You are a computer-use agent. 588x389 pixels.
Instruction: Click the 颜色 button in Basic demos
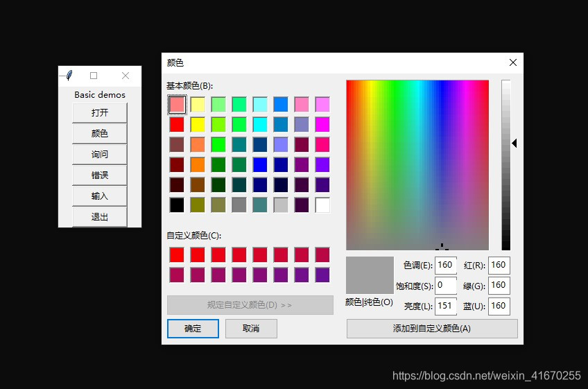pyautogui.click(x=100, y=134)
